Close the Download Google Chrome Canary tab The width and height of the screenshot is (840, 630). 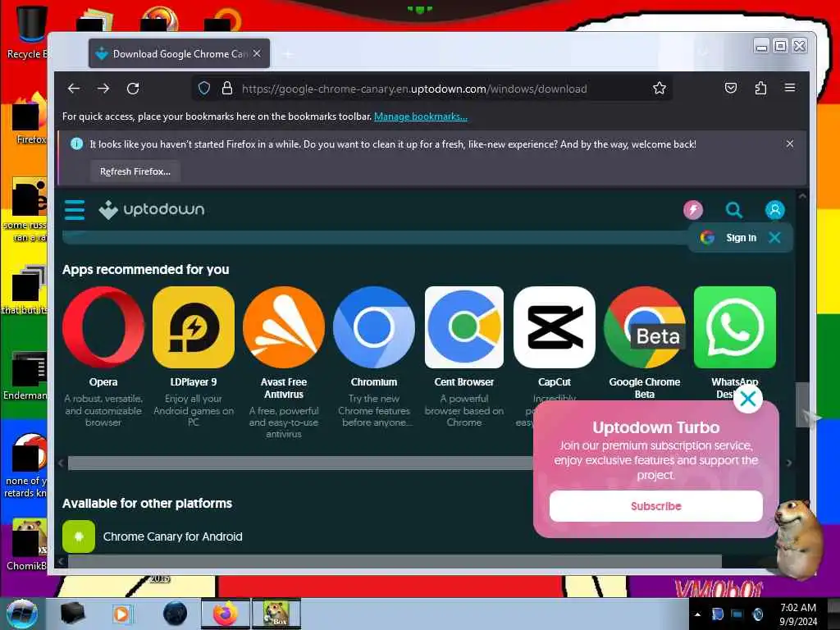[x=257, y=53]
